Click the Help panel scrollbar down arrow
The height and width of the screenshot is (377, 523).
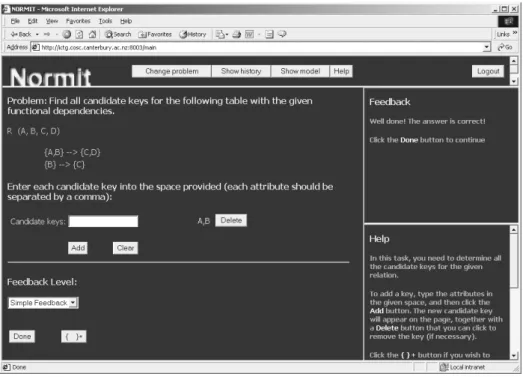pyautogui.click(x=514, y=355)
